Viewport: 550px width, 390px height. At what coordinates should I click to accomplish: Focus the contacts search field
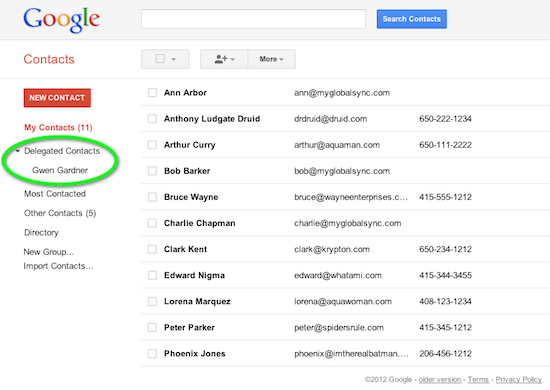point(253,19)
